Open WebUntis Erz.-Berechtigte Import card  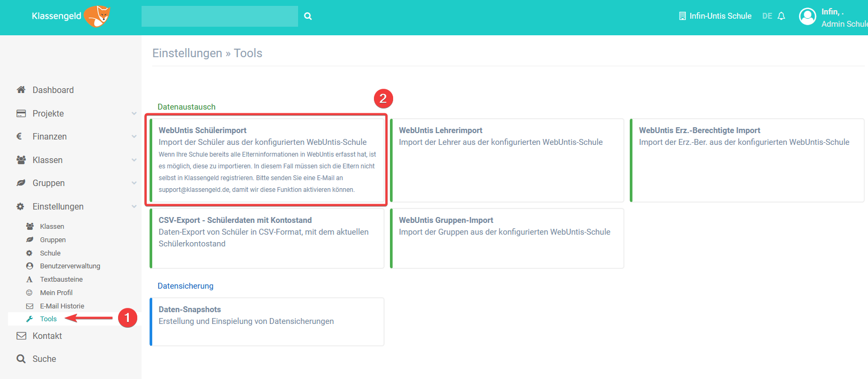[x=747, y=160]
